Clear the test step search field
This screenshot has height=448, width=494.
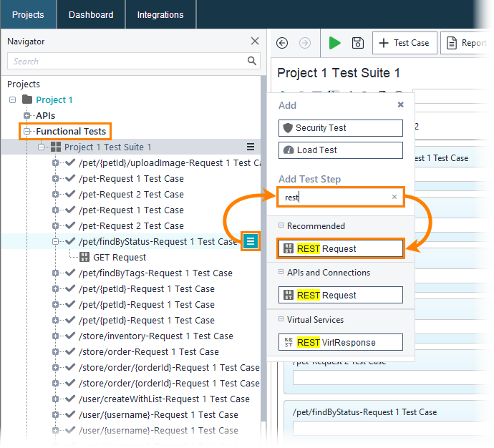(394, 197)
